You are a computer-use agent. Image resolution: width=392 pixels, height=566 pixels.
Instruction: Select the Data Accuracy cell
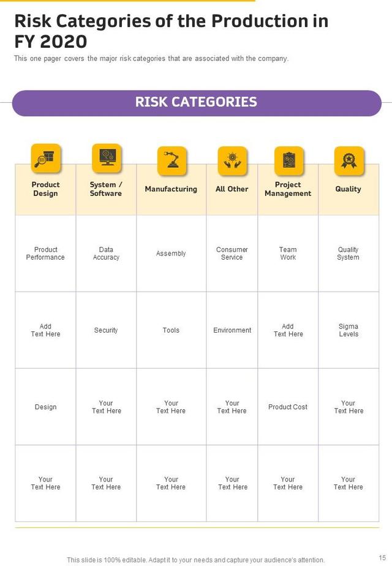tap(106, 254)
